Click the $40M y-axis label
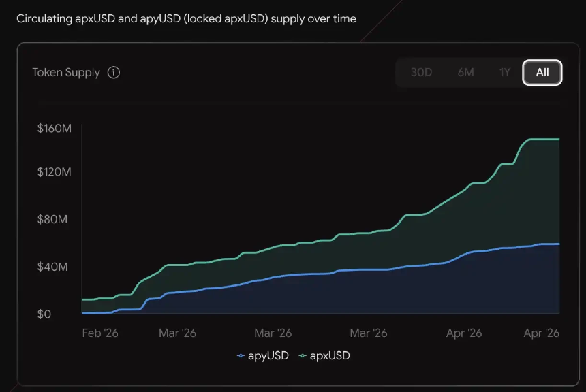The height and width of the screenshot is (392, 586). pos(56,267)
